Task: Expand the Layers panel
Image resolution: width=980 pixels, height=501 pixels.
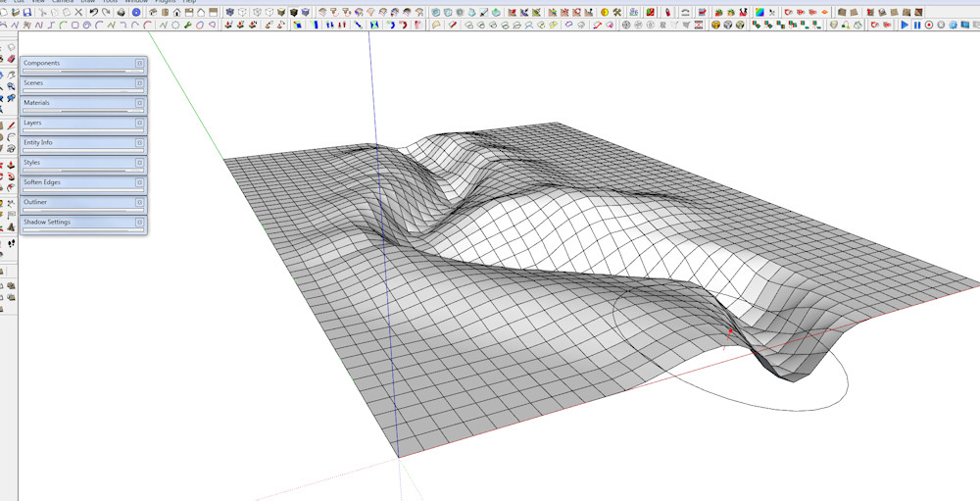Action: point(83,123)
